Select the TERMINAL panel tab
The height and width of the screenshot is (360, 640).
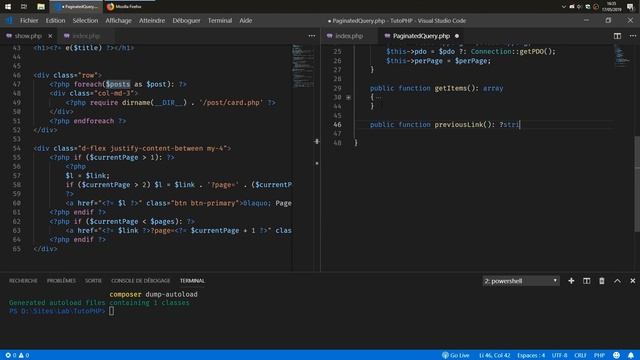pos(192,281)
